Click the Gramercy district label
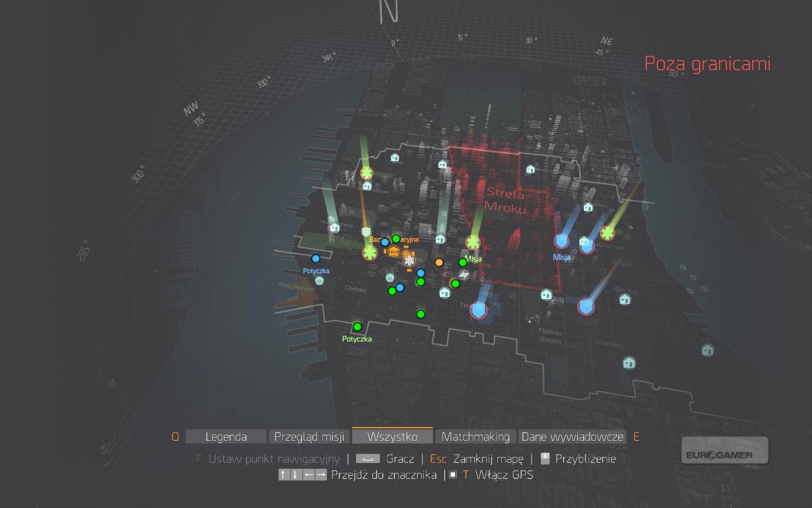Screen dimensions: 812x508 coord(609,344)
